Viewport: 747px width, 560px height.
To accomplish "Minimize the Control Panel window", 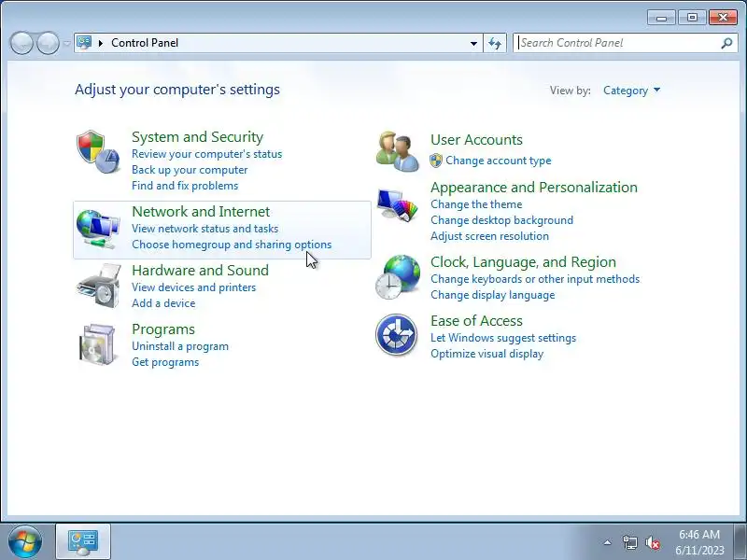I will (661, 18).
